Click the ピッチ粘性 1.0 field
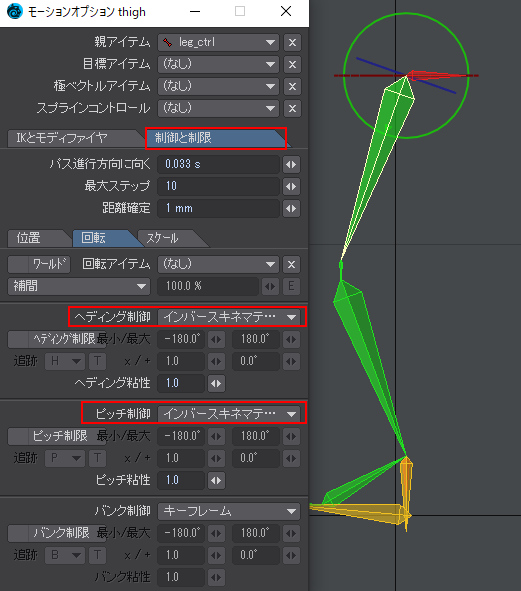Image resolution: width=521 pixels, height=591 pixels. click(x=181, y=480)
